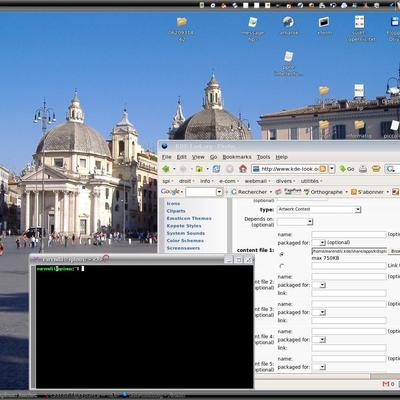Open the message.htm desktop file icon

click(253, 22)
